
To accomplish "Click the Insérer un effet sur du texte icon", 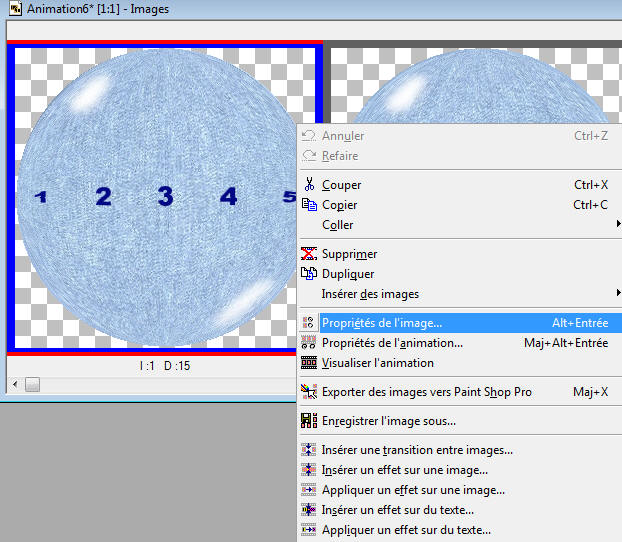I will [x=309, y=509].
